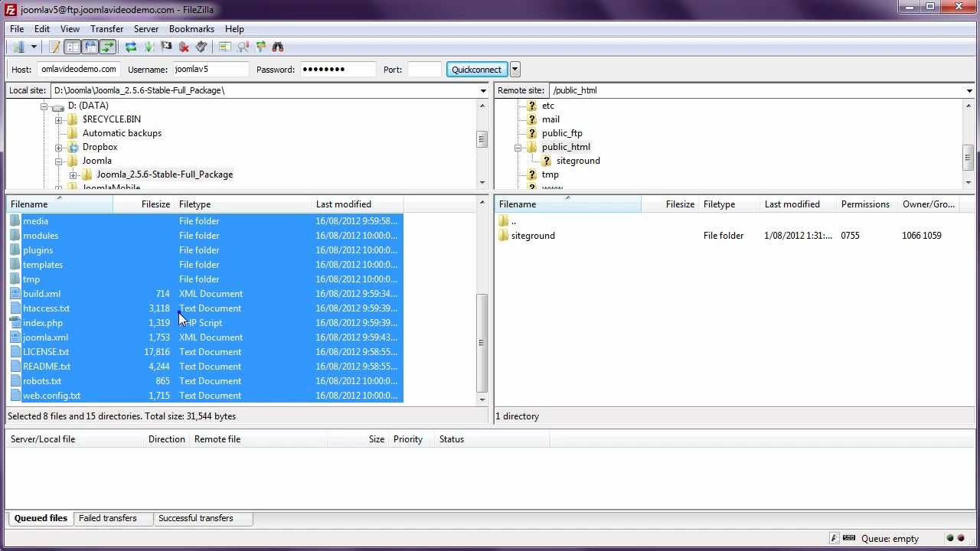
Task: Expand the Joomla_2.5.6-Stable-Full_Package node
Action: click(73, 174)
